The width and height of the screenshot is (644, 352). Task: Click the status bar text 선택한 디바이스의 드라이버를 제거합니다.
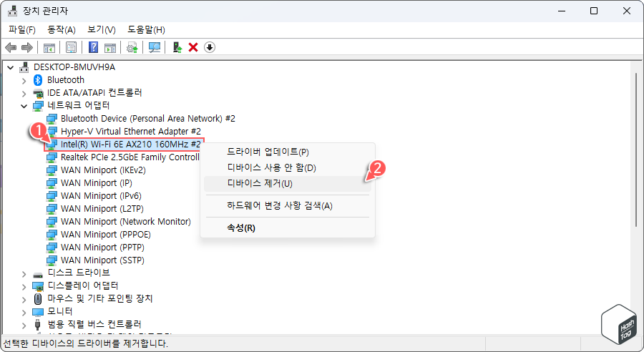[x=85, y=343]
